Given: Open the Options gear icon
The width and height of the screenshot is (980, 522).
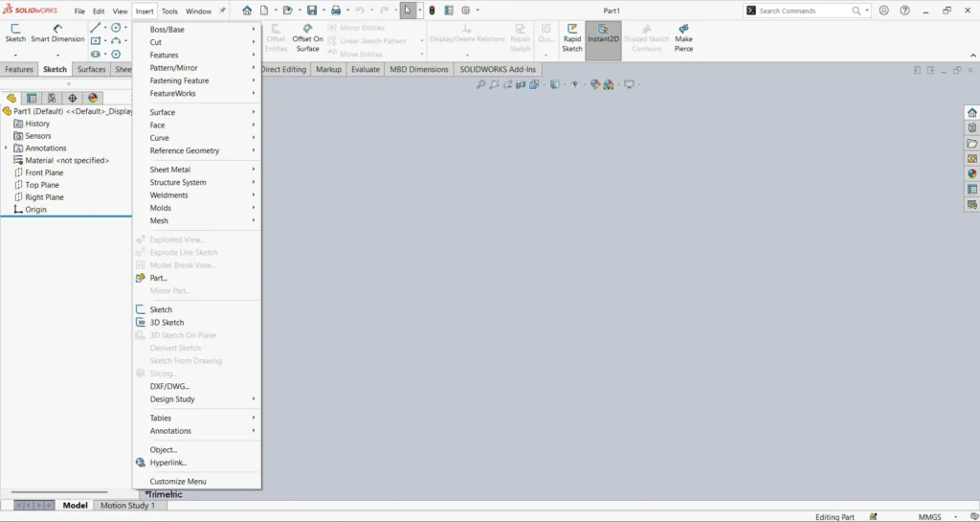Looking at the screenshot, I should tap(466, 11).
